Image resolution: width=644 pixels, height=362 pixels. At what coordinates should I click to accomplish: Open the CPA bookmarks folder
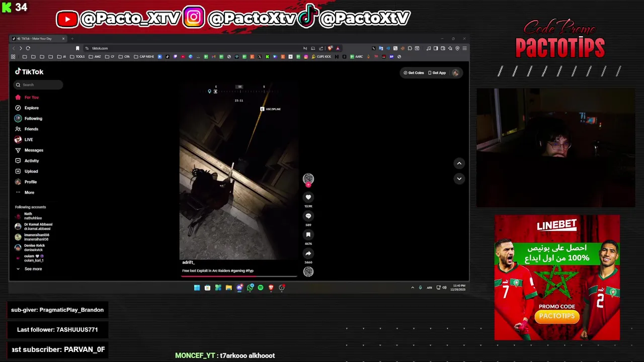pos(124,57)
